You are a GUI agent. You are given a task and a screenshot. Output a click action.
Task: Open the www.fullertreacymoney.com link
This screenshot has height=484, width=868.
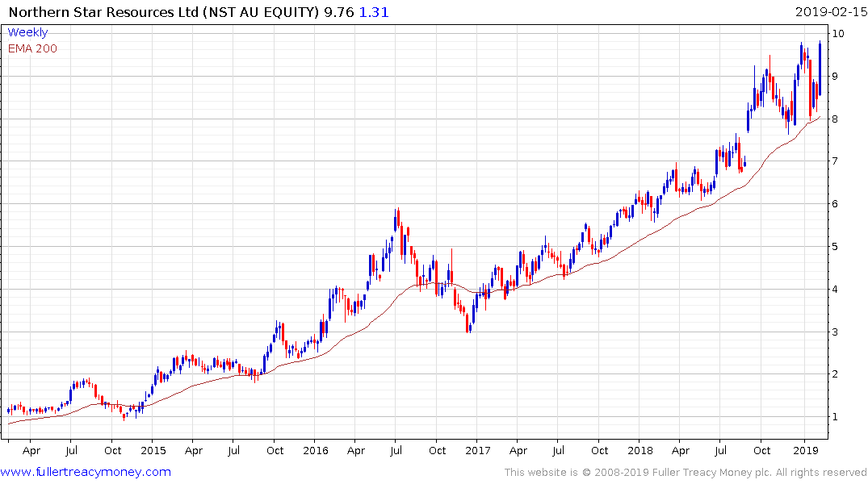pos(86,472)
